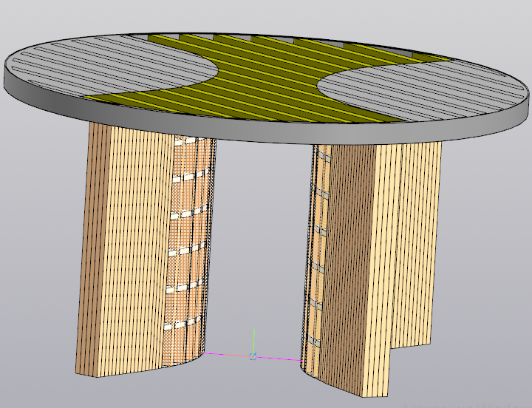Select the magenta axis line at origin

click(252, 356)
